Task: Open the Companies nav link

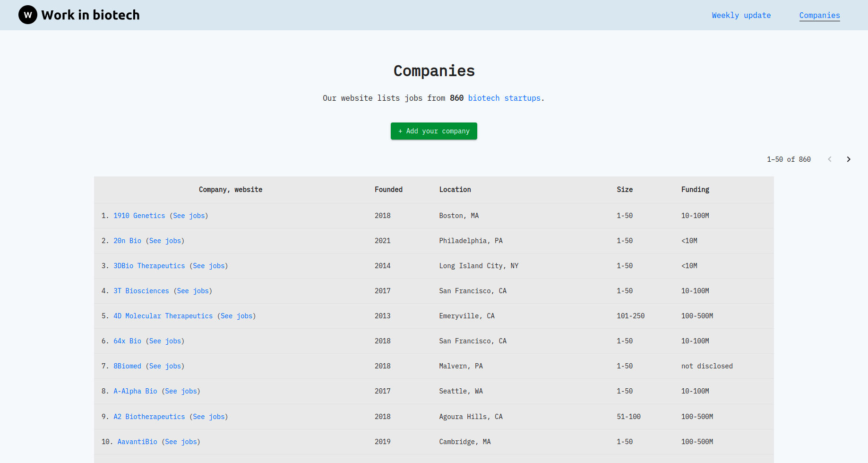Action: click(x=820, y=15)
